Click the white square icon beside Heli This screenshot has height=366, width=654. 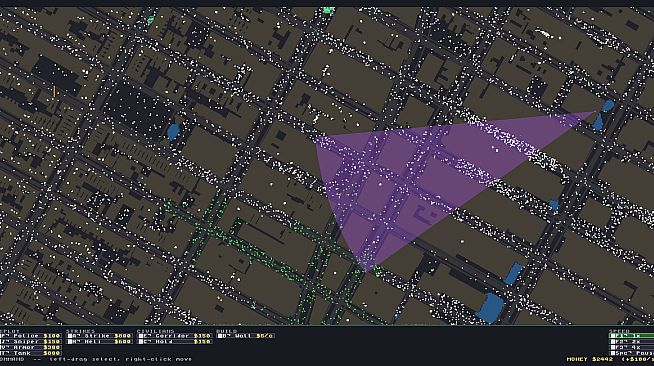coord(70,342)
